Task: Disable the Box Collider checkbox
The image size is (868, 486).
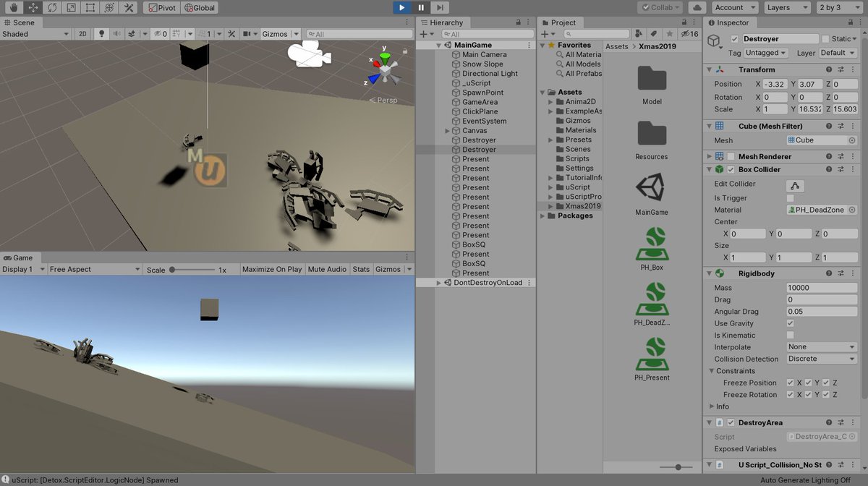Action: click(731, 169)
